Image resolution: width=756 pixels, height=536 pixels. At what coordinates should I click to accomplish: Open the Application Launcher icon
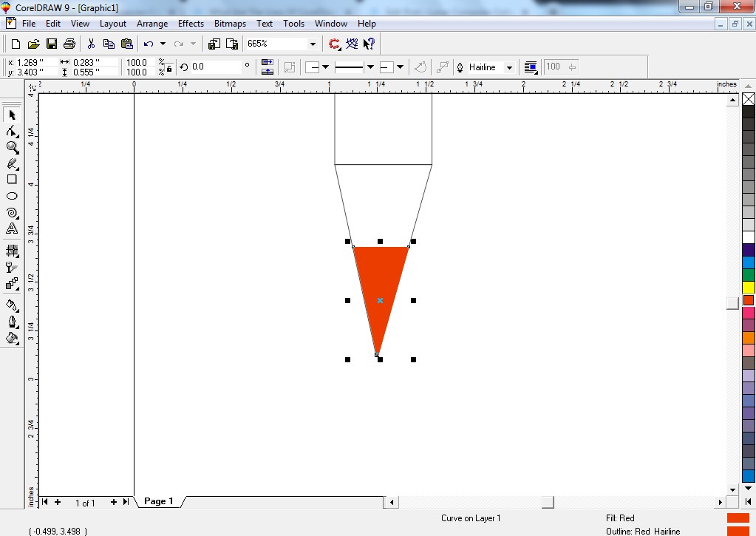click(334, 44)
